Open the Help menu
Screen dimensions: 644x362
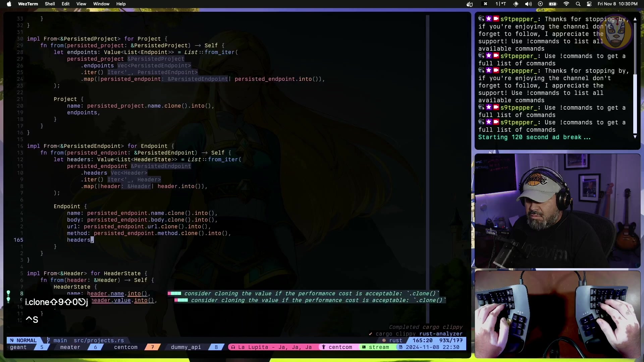tap(121, 4)
